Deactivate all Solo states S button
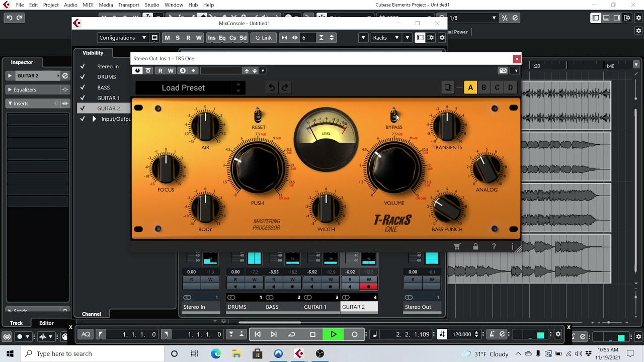The image size is (644, 362). tap(178, 38)
